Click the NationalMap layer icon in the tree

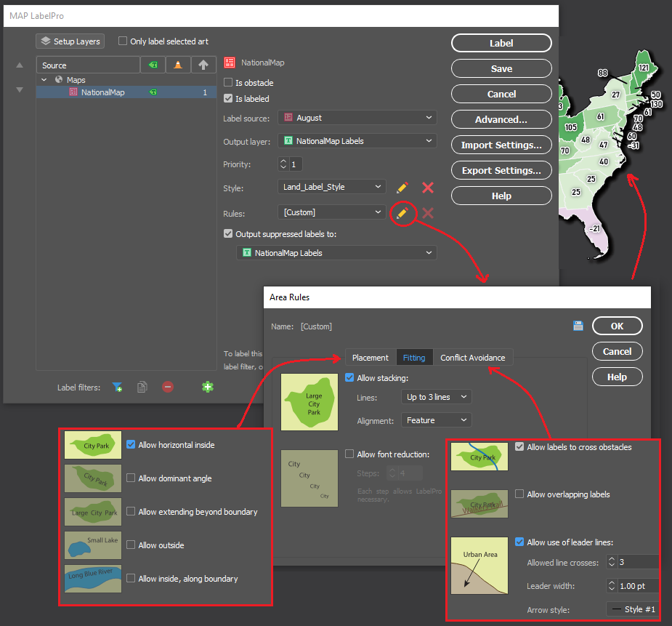click(x=73, y=92)
